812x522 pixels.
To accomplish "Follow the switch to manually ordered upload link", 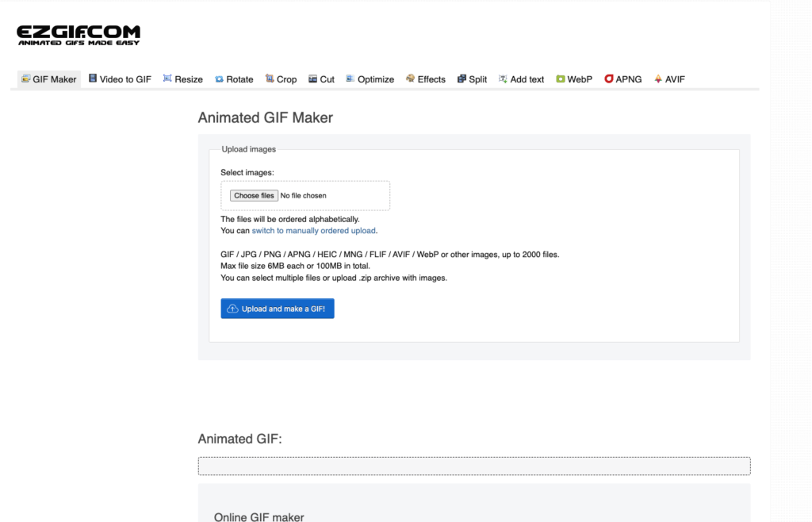I will [314, 231].
